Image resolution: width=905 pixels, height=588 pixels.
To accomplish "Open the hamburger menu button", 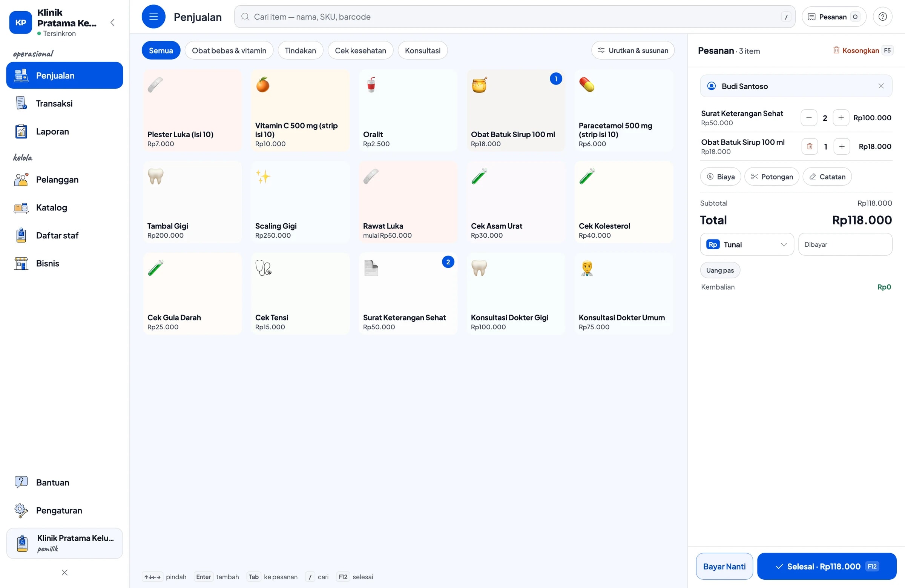I will pos(153,17).
